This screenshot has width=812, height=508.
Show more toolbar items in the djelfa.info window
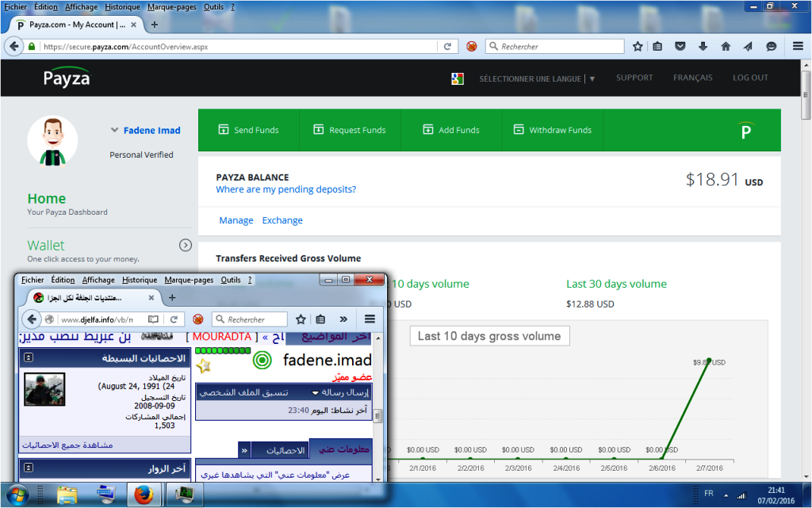coord(343,319)
